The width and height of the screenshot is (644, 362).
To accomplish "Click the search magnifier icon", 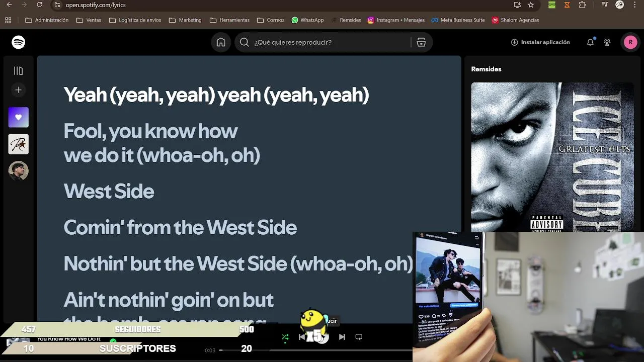I will (245, 42).
